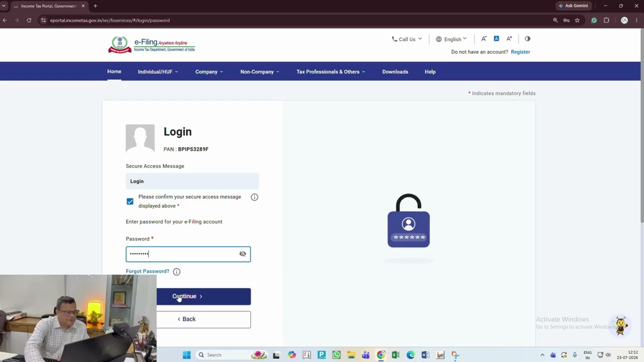
Task: Click the Register link
Action: (520, 52)
